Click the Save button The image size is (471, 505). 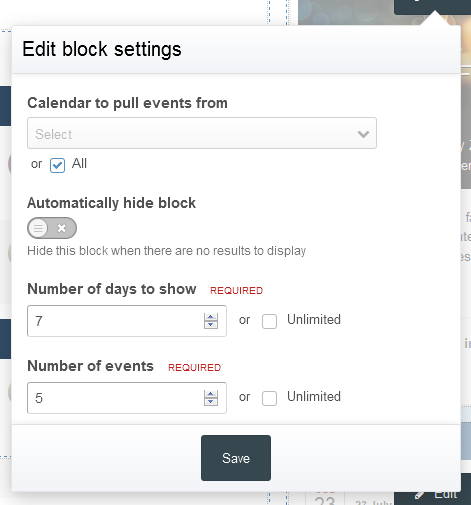(236, 458)
